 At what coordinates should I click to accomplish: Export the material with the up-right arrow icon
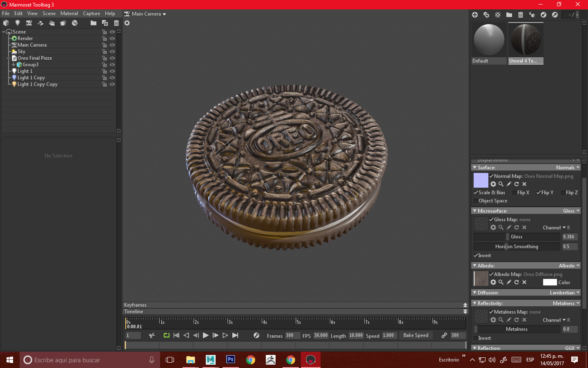[555, 15]
